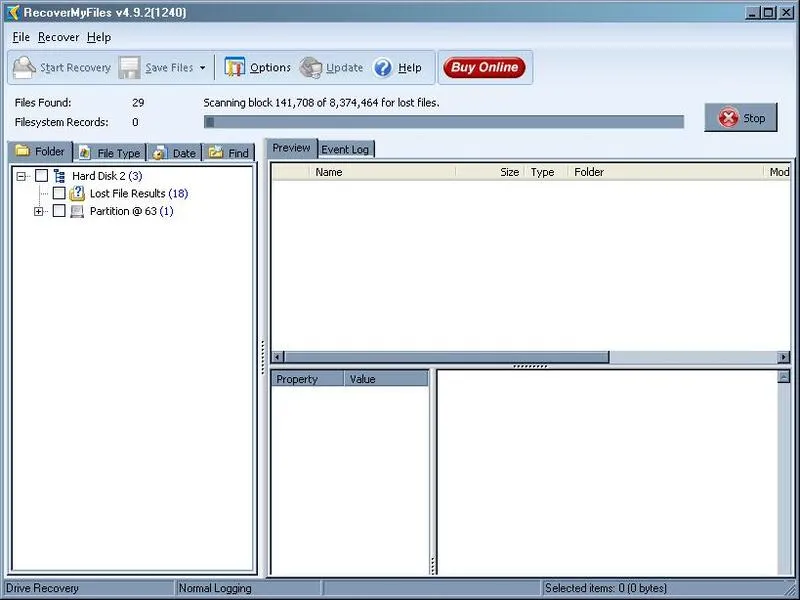
Task: Click the blue Help question mark icon
Action: (x=383, y=67)
